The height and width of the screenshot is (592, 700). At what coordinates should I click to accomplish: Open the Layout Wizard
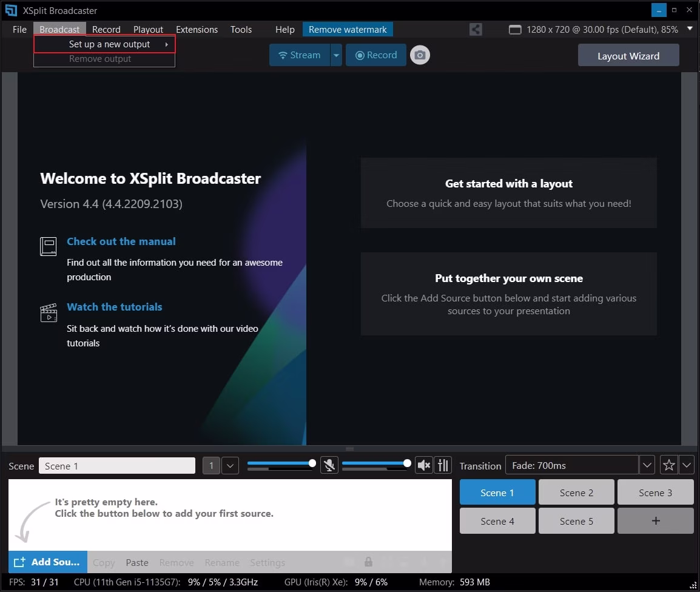coord(628,55)
